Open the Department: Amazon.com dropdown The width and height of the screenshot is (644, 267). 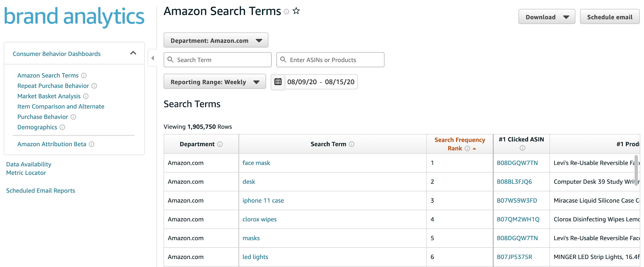(x=216, y=40)
